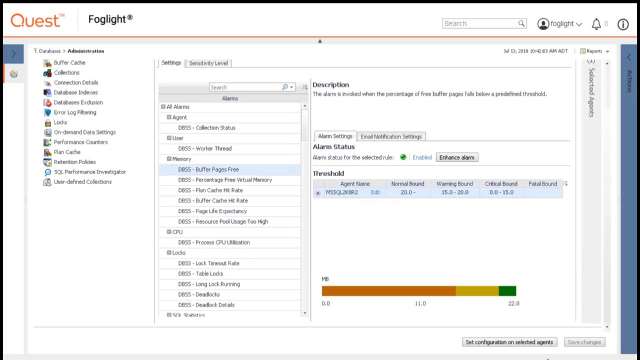Image resolution: width=640 pixels, height=360 pixels.
Task: Switch to the Sensitivity Level tab
Action: pos(209,63)
